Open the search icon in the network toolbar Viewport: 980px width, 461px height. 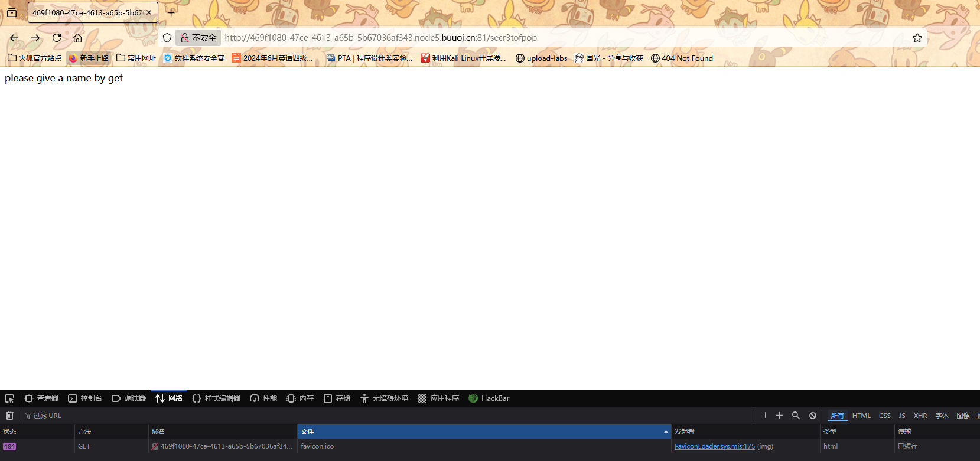tap(796, 416)
